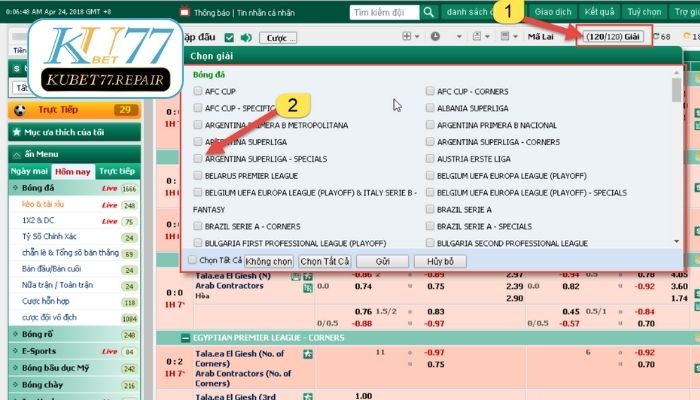Screen dimensions: 700x400
Task: Expand the Bóng đá sports category
Action: point(74,188)
